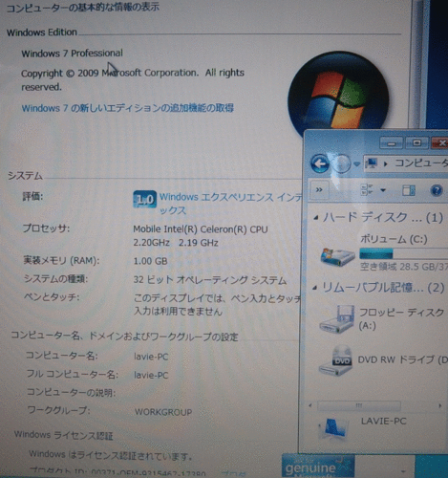The width and height of the screenshot is (448, 478).
Task: Click the lavie-PC computer name value
Action: tap(151, 357)
